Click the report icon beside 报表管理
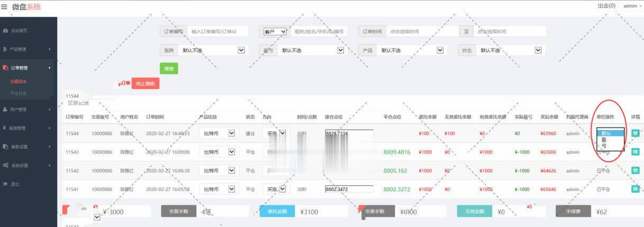Screen dimensions: 644x227 click(x=5, y=128)
